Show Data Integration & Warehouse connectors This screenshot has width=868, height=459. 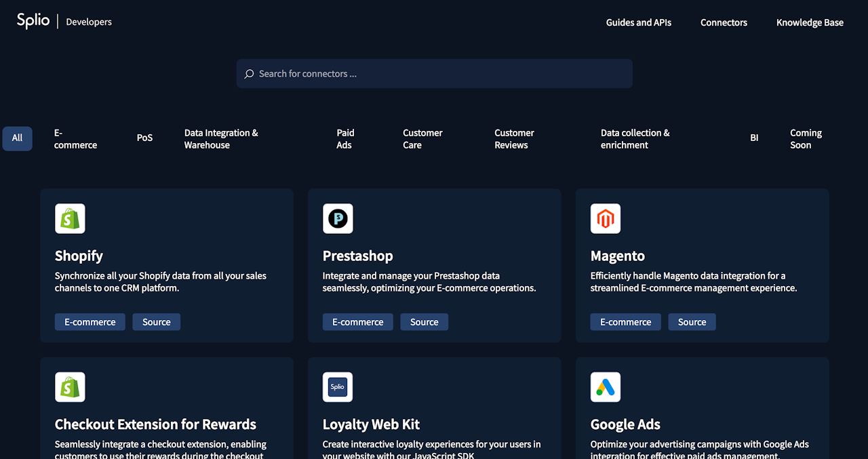221,139
